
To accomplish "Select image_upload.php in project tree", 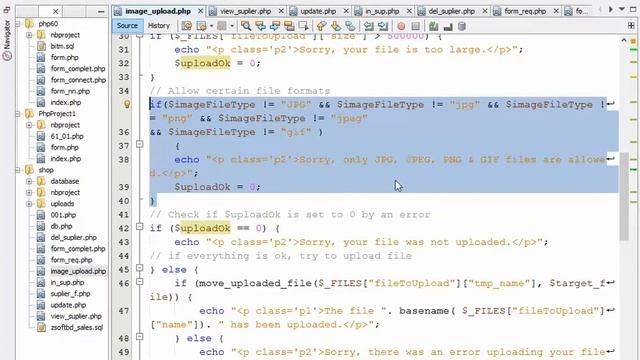I will (78, 271).
